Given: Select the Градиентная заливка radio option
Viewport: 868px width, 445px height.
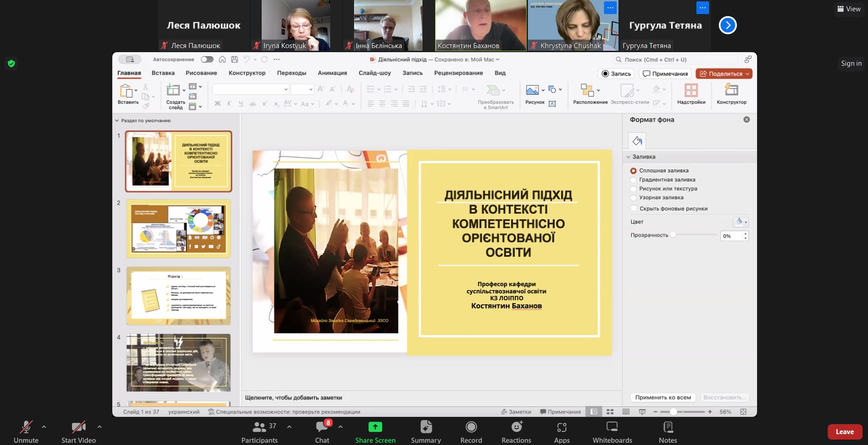Looking at the screenshot, I should click(633, 180).
